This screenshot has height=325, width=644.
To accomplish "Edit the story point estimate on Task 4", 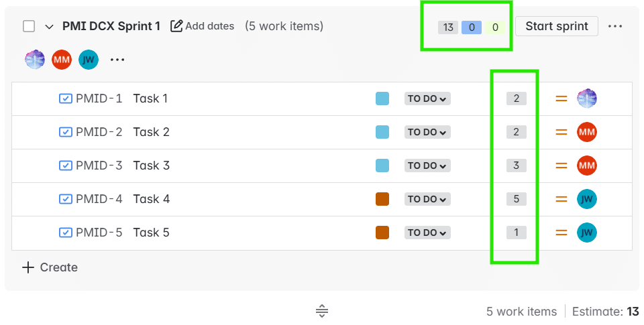I will tap(516, 199).
